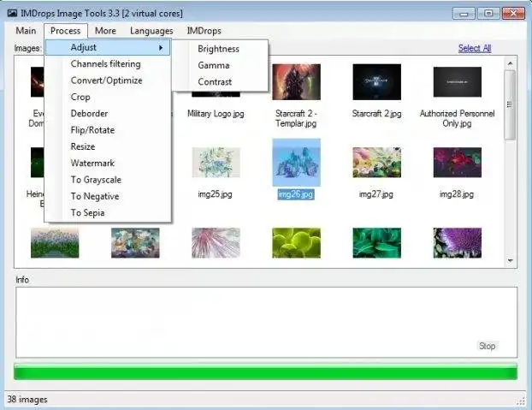Choose Deborder from Process menu
Screen dimensions: 532x410
(x=89, y=113)
